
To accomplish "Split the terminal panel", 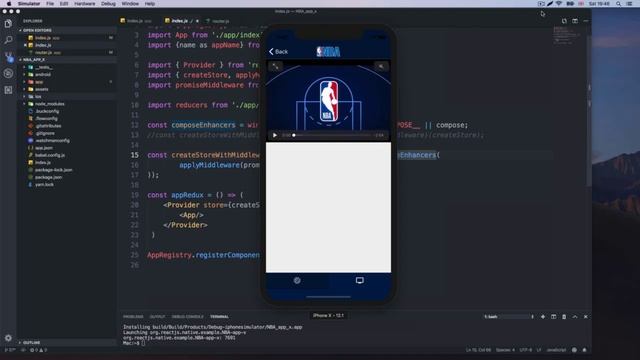I will pyautogui.click(x=553, y=317).
